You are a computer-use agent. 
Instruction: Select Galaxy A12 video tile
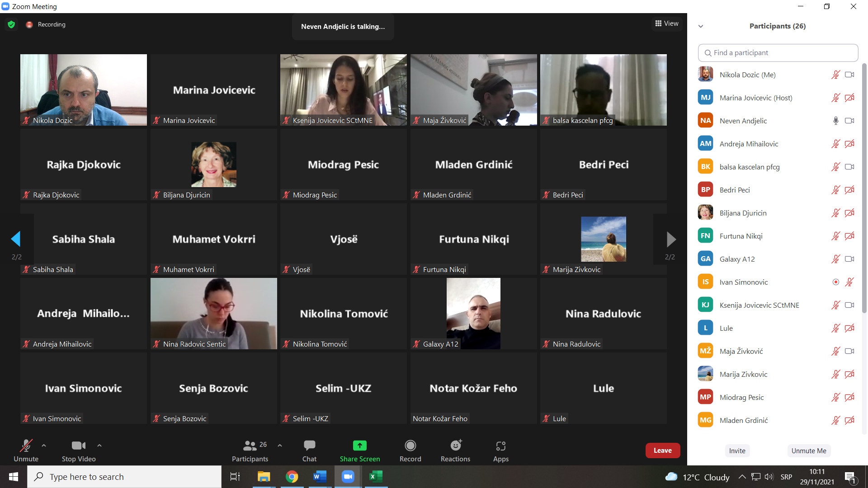[x=474, y=314]
